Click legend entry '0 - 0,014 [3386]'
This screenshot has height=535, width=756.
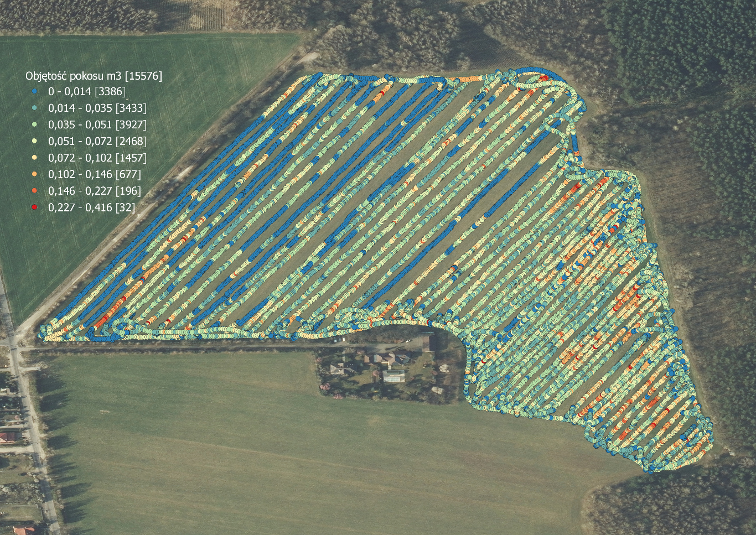click(x=87, y=91)
